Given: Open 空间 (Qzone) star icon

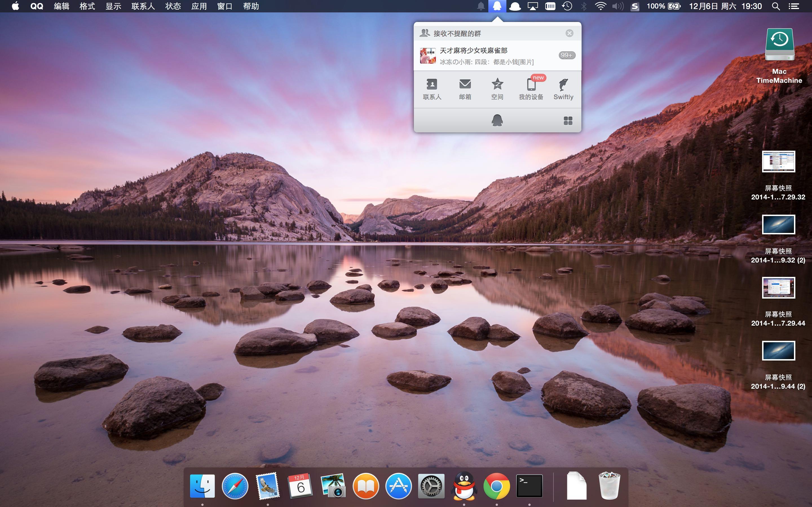Looking at the screenshot, I should [x=497, y=88].
